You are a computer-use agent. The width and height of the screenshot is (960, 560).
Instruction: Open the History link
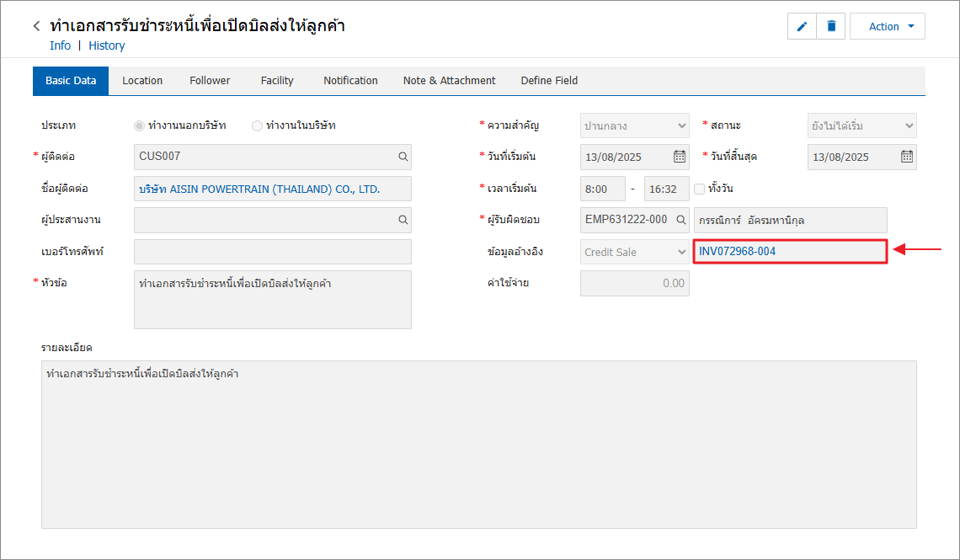[x=107, y=45]
